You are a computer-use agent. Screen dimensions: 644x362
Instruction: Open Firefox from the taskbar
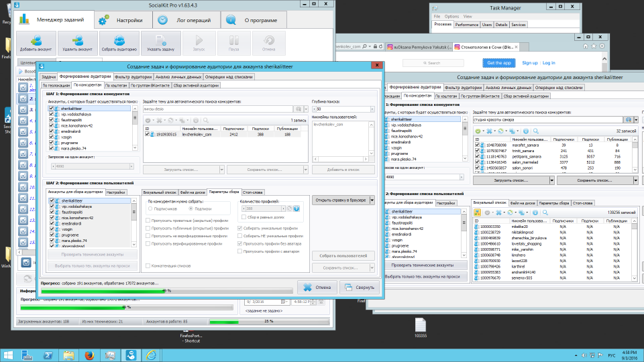point(89,355)
